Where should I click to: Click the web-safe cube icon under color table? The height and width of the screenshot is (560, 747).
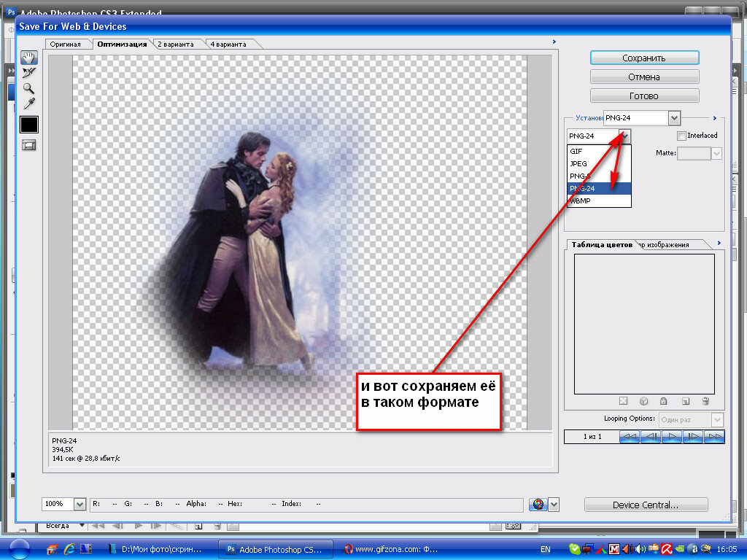(643, 401)
